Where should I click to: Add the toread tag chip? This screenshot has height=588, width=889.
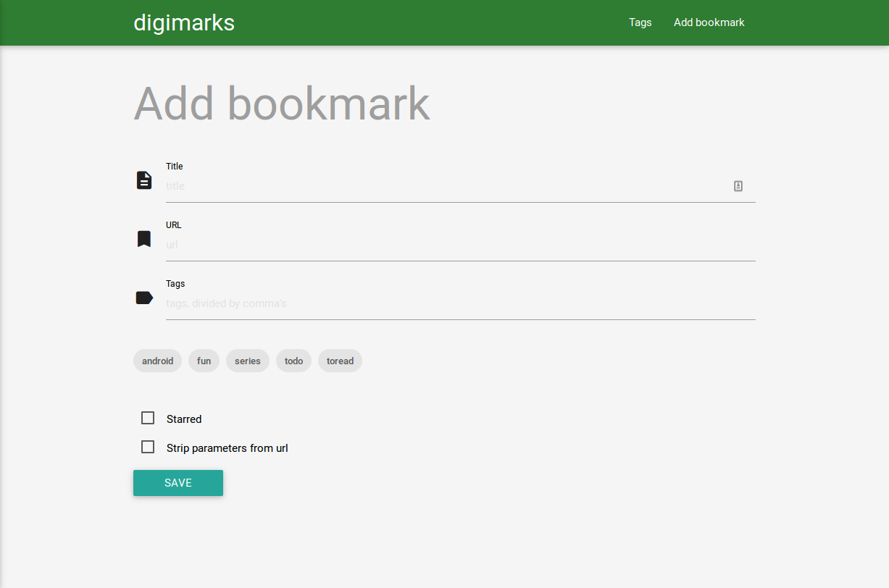[340, 361]
